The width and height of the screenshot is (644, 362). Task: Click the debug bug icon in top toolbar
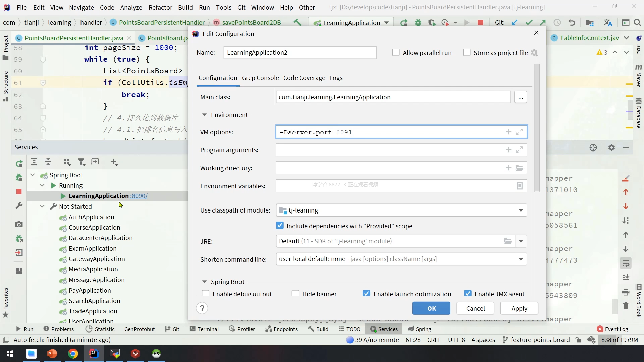click(x=418, y=23)
